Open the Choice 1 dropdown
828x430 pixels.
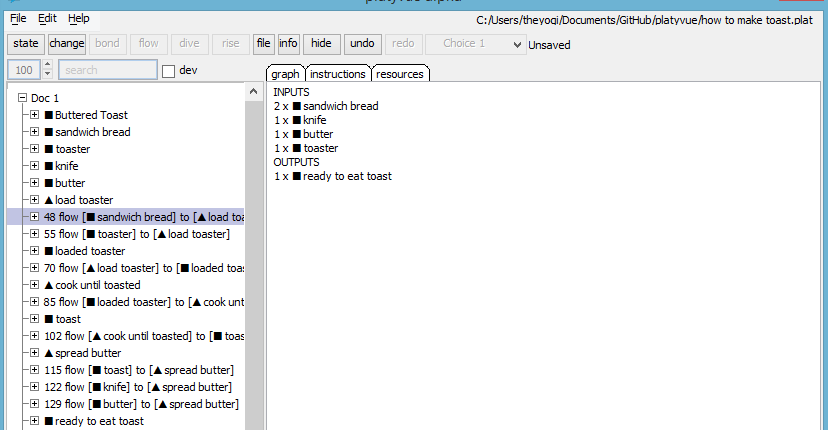point(475,44)
